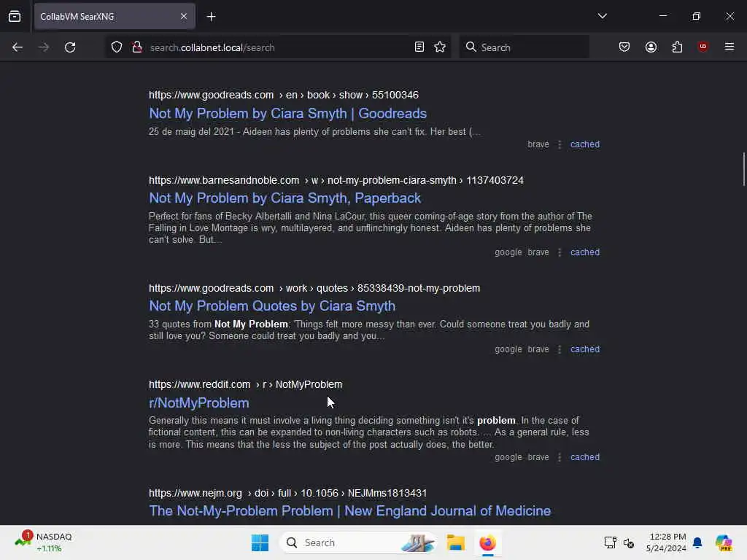Open a new tab with plus button
747x560 pixels.
212,17
